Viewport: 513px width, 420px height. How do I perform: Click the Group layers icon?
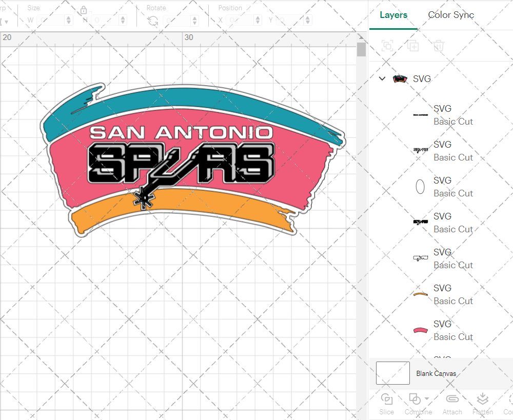[387, 46]
